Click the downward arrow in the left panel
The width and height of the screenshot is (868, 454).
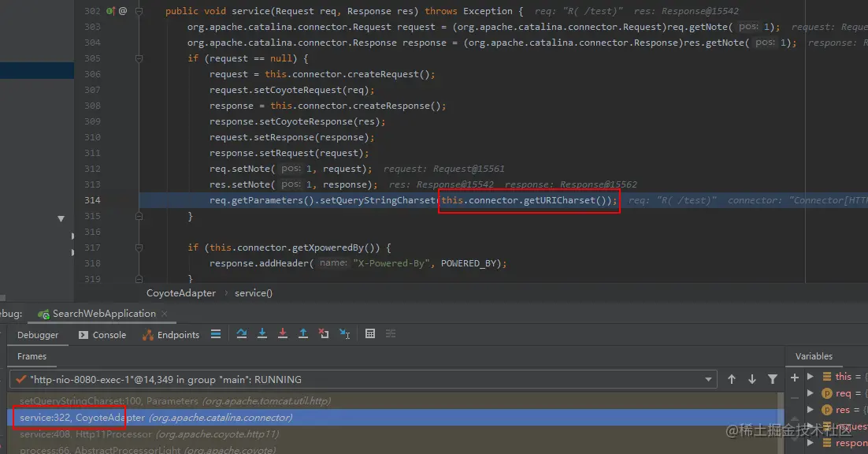tap(61, 218)
